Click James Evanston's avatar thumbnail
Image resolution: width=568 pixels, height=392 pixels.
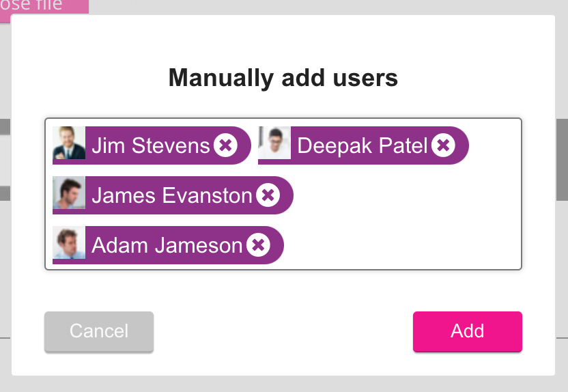pyautogui.click(x=69, y=193)
